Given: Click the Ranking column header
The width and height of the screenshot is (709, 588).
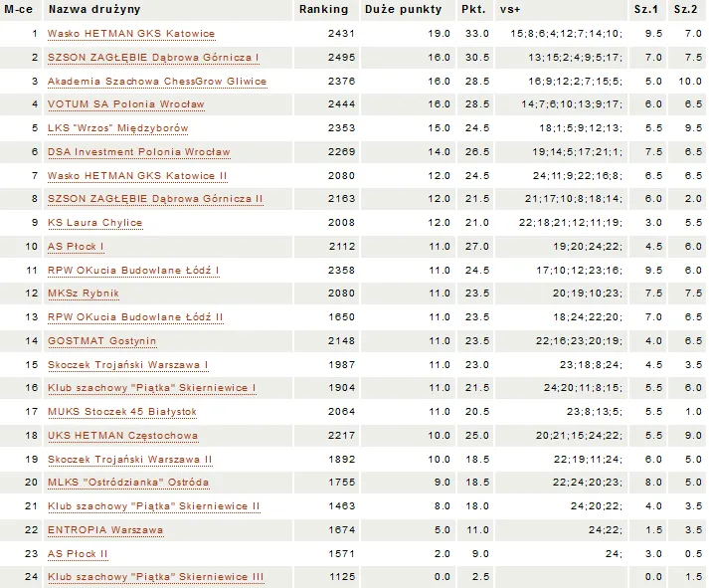Looking at the screenshot, I should click(x=323, y=9).
